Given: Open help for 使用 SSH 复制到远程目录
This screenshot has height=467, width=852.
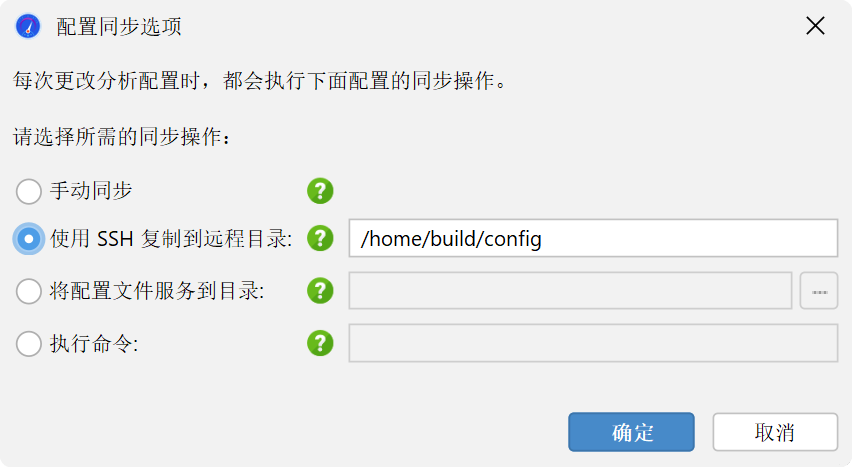Looking at the screenshot, I should click(x=320, y=238).
